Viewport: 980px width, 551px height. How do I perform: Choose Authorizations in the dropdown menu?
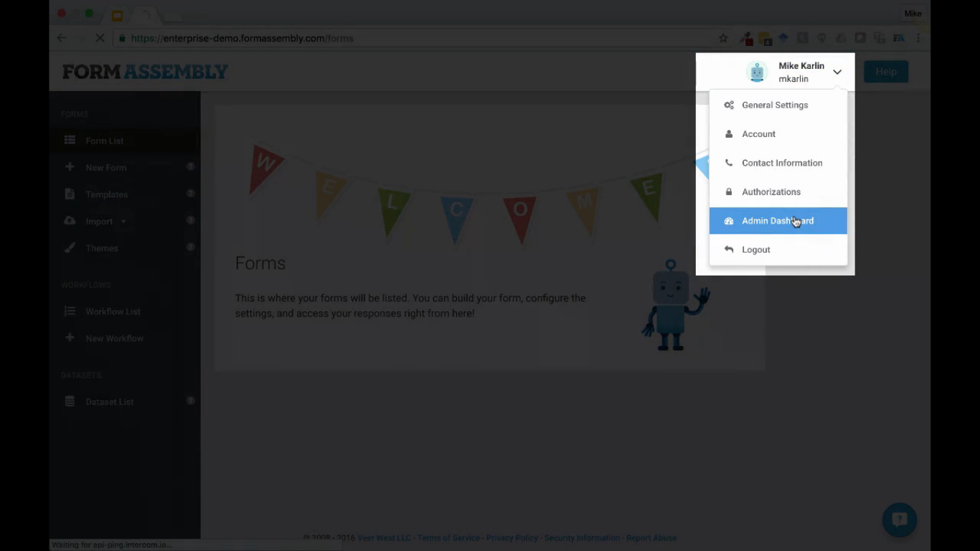coord(778,192)
